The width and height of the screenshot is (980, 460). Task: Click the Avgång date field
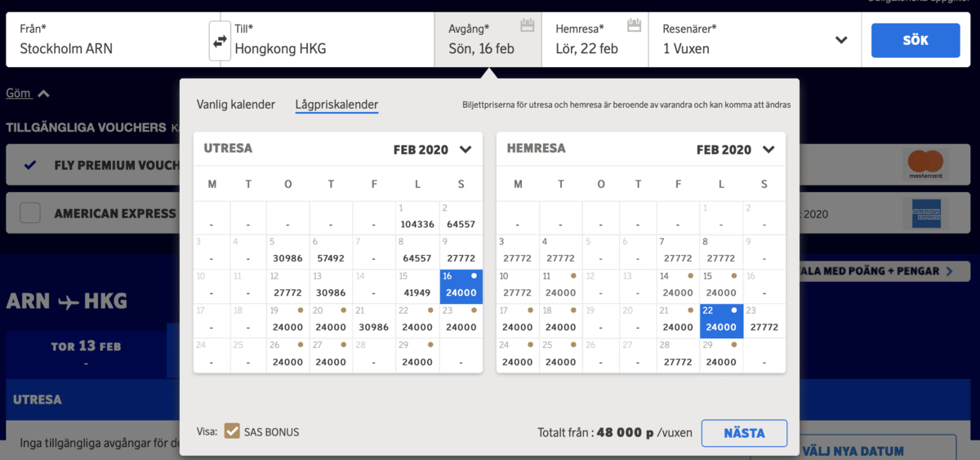[x=488, y=39]
